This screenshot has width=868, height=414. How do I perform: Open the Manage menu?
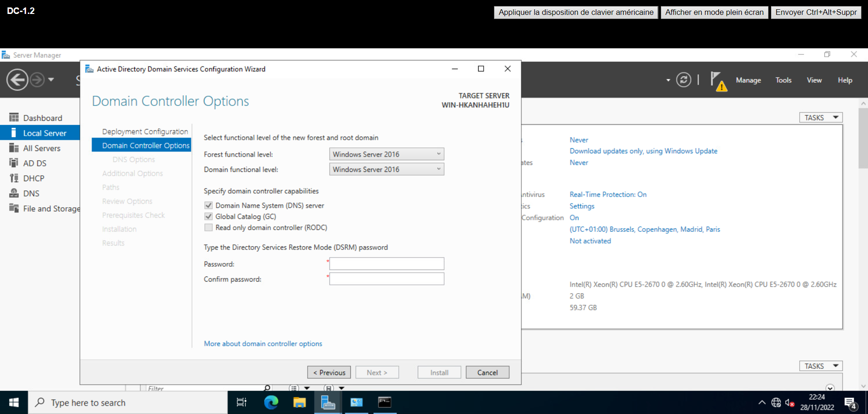[748, 80]
